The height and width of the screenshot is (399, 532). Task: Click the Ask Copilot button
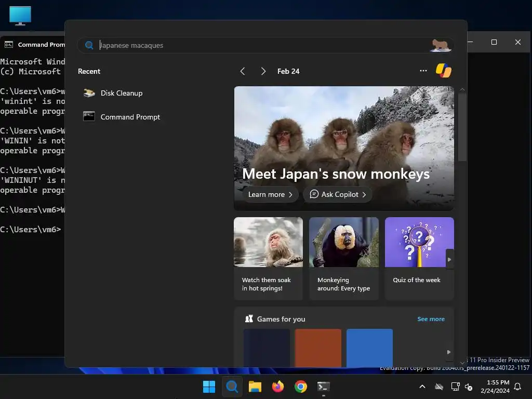338,194
